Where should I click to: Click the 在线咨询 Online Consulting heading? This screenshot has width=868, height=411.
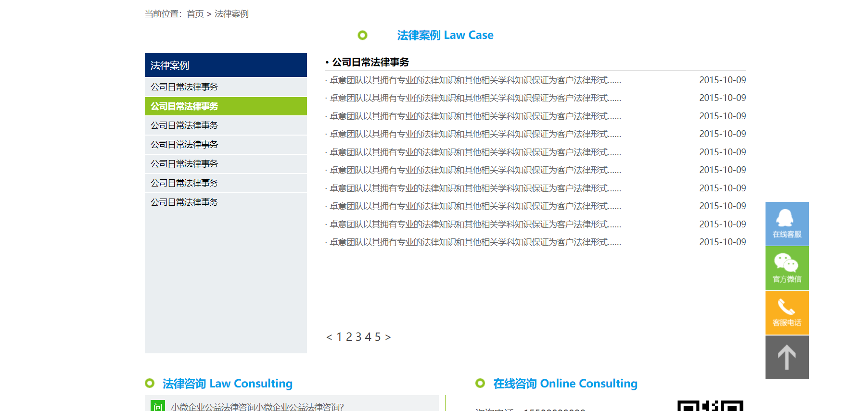point(565,384)
